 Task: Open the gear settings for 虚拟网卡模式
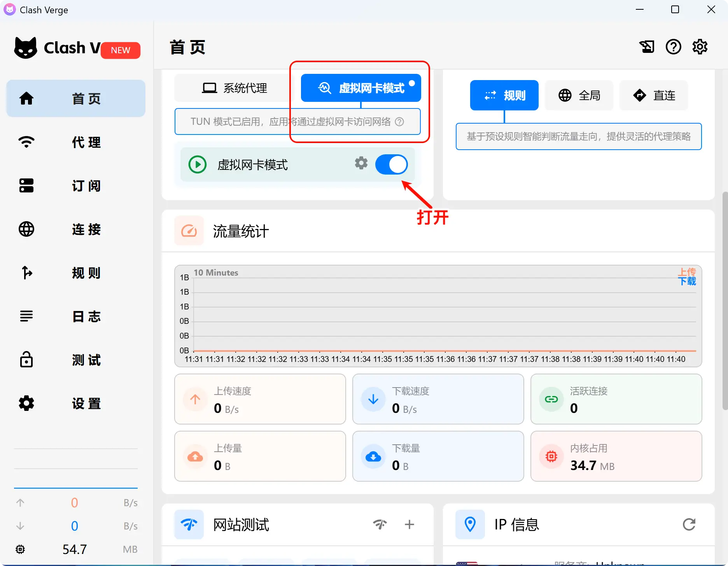(x=361, y=163)
